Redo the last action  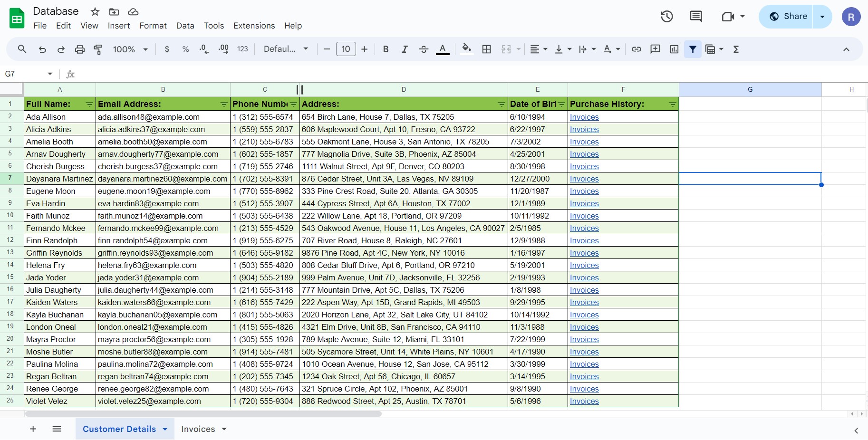[61, 49]
